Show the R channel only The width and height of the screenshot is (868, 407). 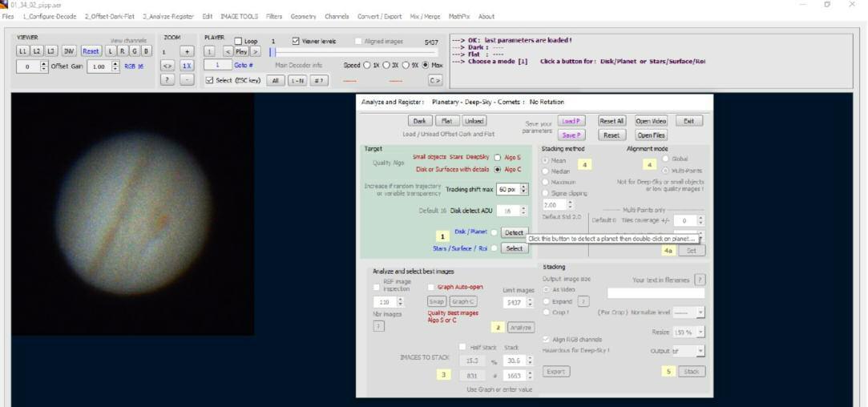pyautogui.click(x=122, y=51)
